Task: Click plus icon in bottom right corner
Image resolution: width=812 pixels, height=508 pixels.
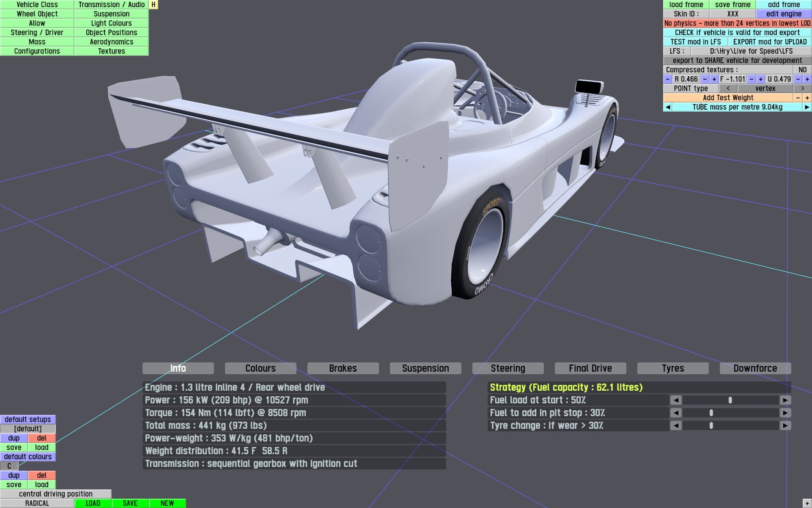Action: click(x=807, y=503)
